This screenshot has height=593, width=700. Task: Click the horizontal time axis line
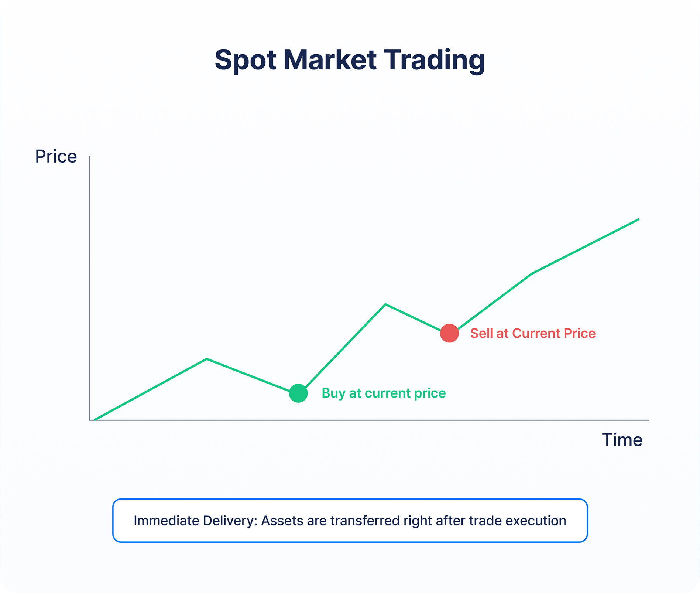[369, 420]
